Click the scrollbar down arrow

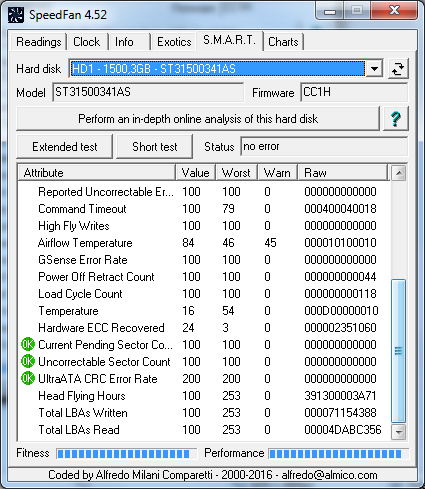click(398, 432)
